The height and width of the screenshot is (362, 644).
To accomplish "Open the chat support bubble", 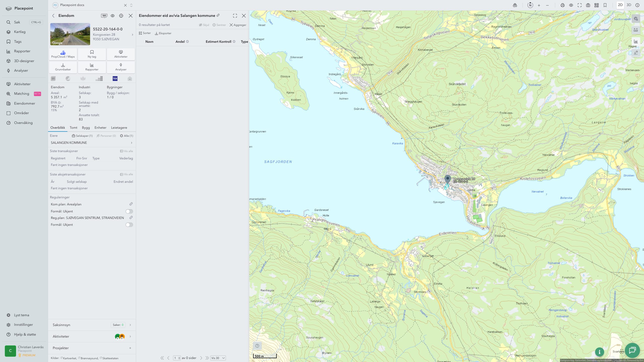I will pyautogui.click(x=632, y=350).
